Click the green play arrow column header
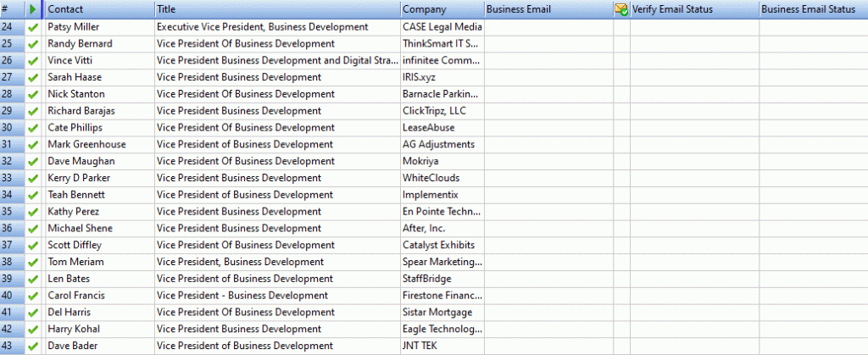This screenshot has height=355, width=868. point(34,9)
